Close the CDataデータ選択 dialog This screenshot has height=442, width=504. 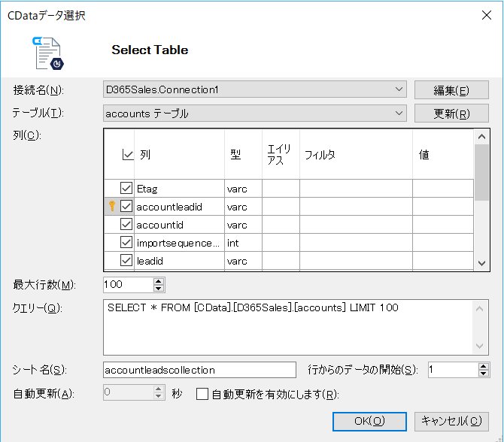click(486, 15)
